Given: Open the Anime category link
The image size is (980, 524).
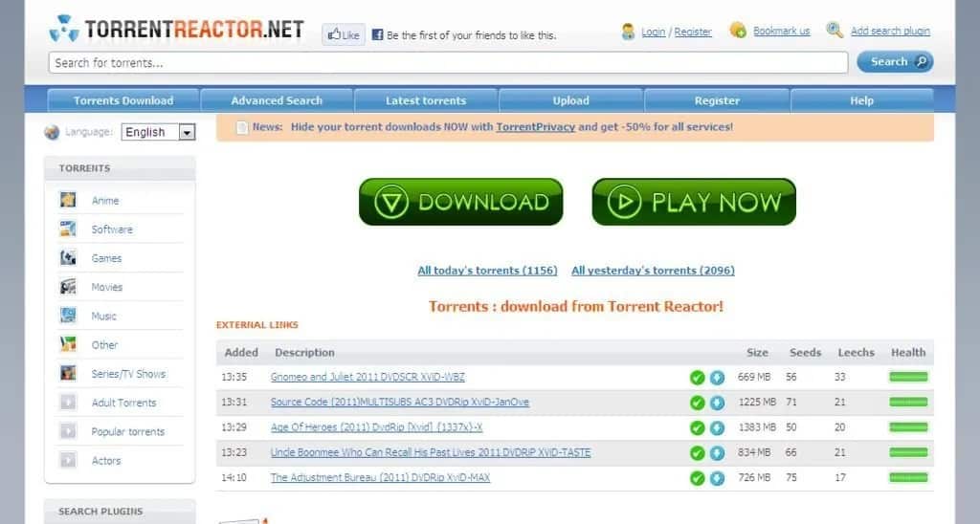Looking at the screenshot, I should (x=105, y=201).
